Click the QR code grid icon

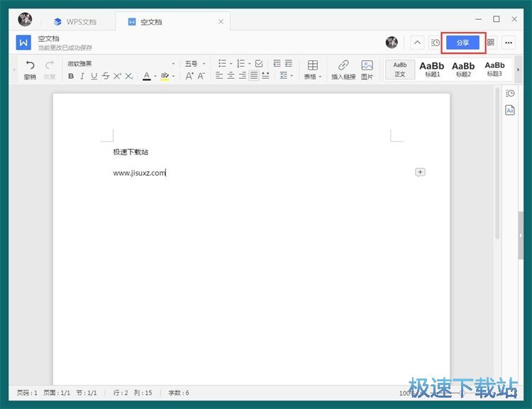(x=491, y=43)
